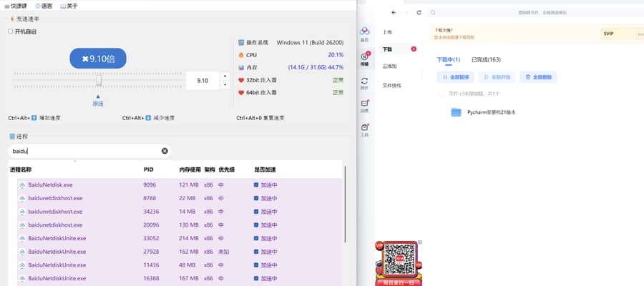Open the 工具 tools sidebar icon

(364, 129)
